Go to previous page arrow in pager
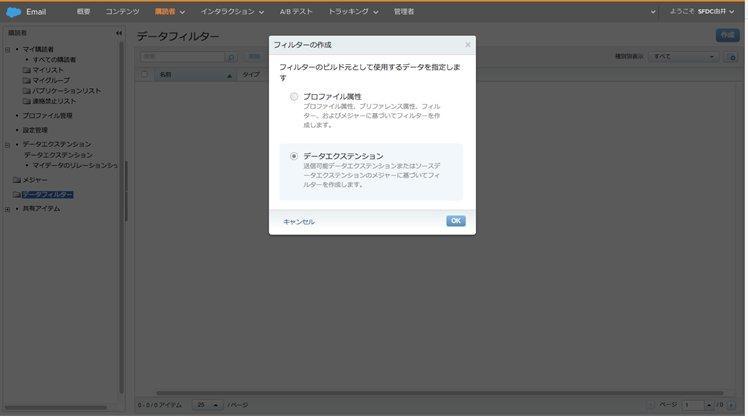This screenshot has width=748, height=417. coord(650,405)
